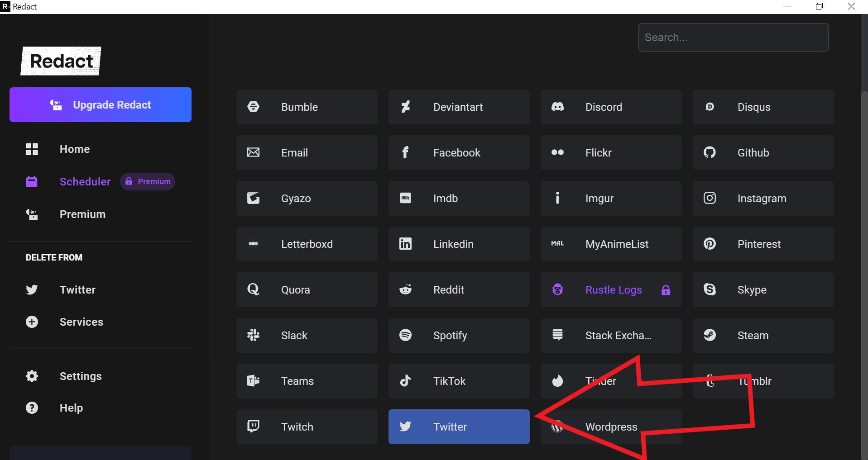Choose the Instagram service label
Image resolution: width=868 pixels, height=460 pixels.
762,199
